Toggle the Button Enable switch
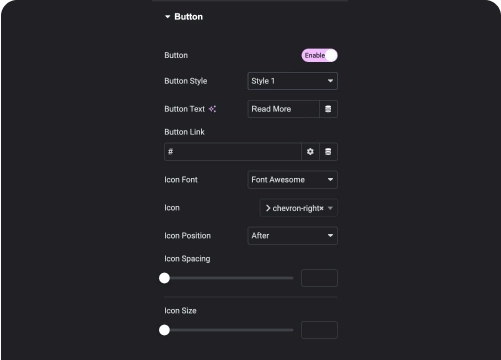Image resolution: width=501 pixels, height=360 pixels. coord(319,55)
